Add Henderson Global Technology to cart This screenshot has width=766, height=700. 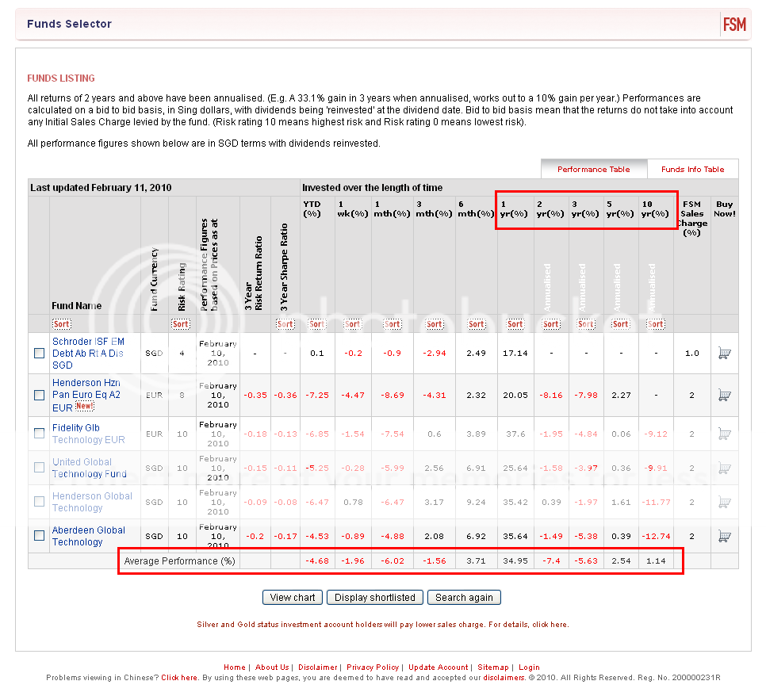pos(725,502)
